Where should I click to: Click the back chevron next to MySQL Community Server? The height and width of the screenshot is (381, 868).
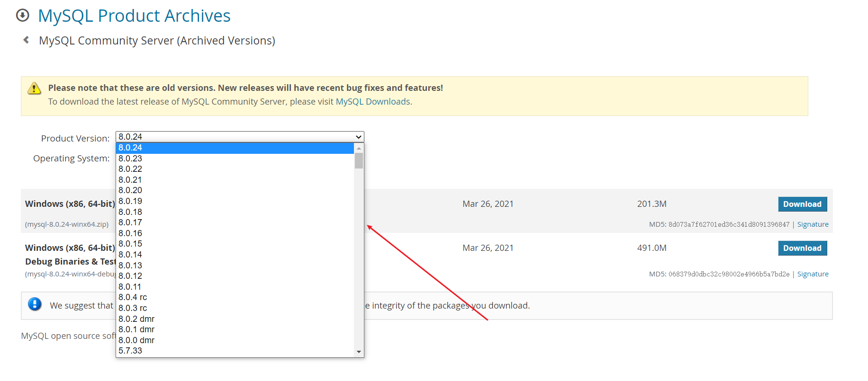pyautogui.click(x=26, y=40)
